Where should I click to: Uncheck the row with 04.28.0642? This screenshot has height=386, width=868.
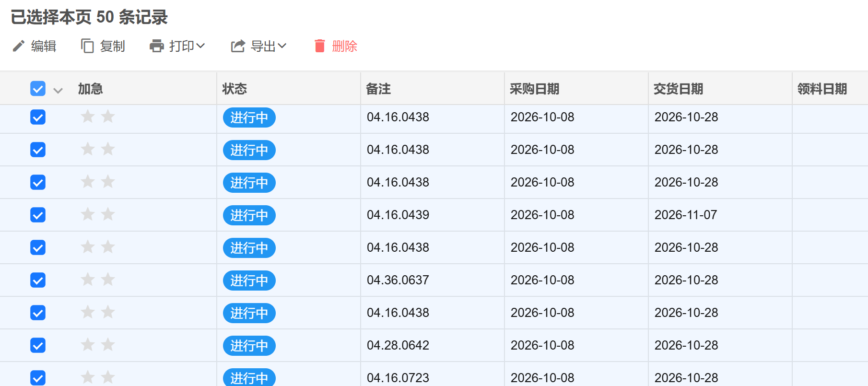(x=38, y=345)
